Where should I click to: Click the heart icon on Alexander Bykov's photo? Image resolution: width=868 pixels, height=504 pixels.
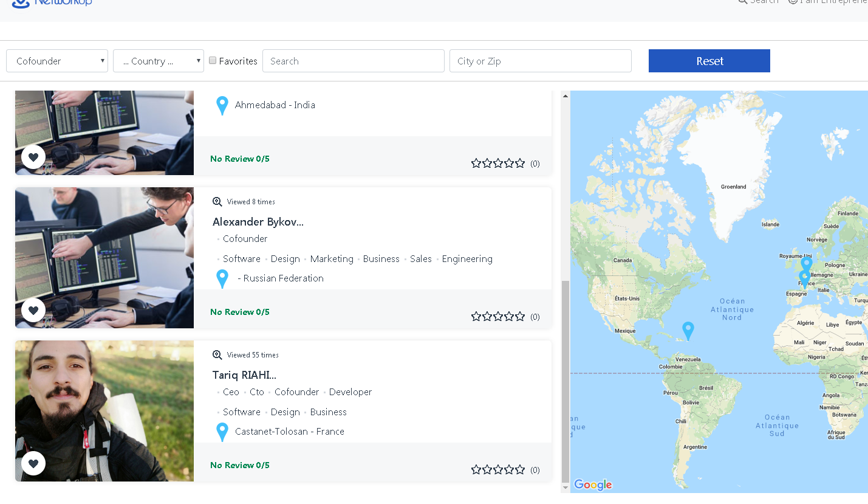pyautogui.click(x=33, y=309)
